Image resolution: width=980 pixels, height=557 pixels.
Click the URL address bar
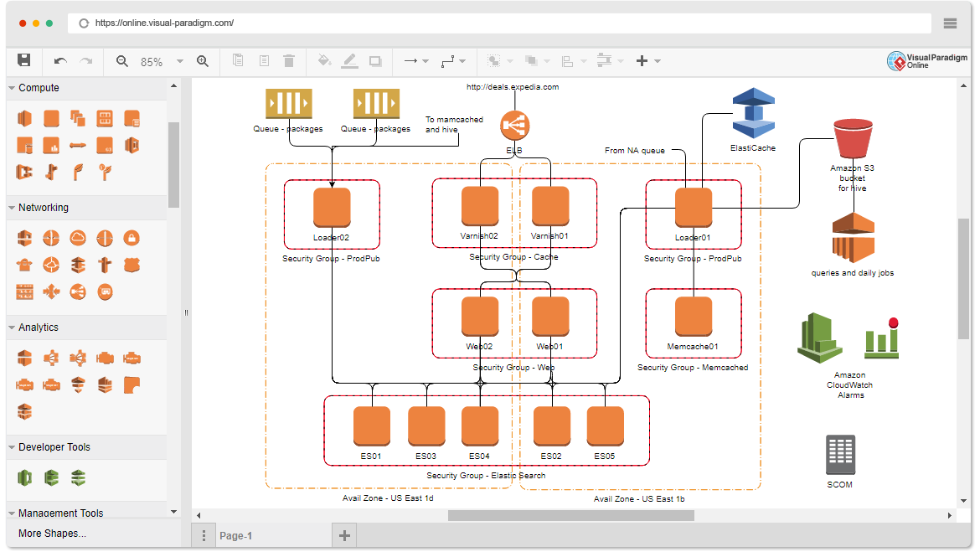(498, 23)
